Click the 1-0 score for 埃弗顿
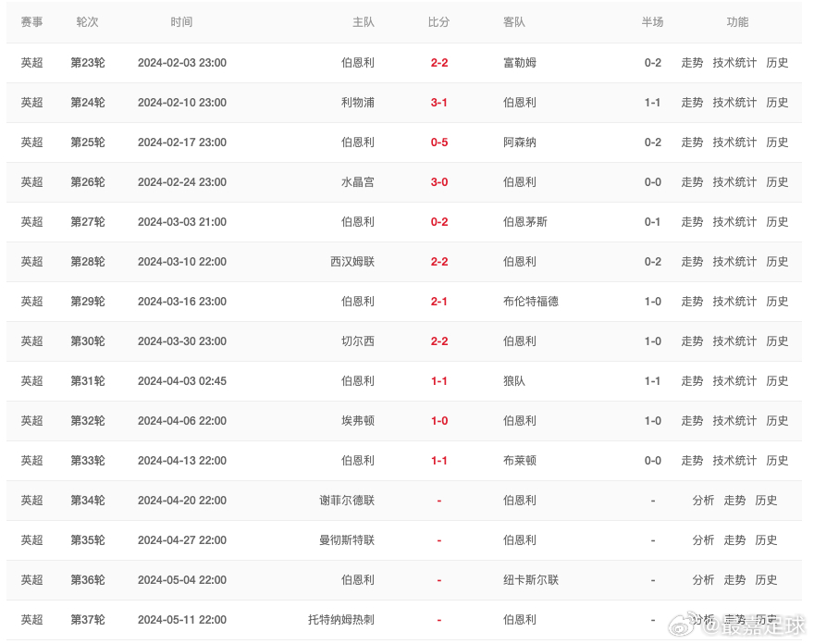This screenshot has height=644, width=814. (x=439, y=421)
